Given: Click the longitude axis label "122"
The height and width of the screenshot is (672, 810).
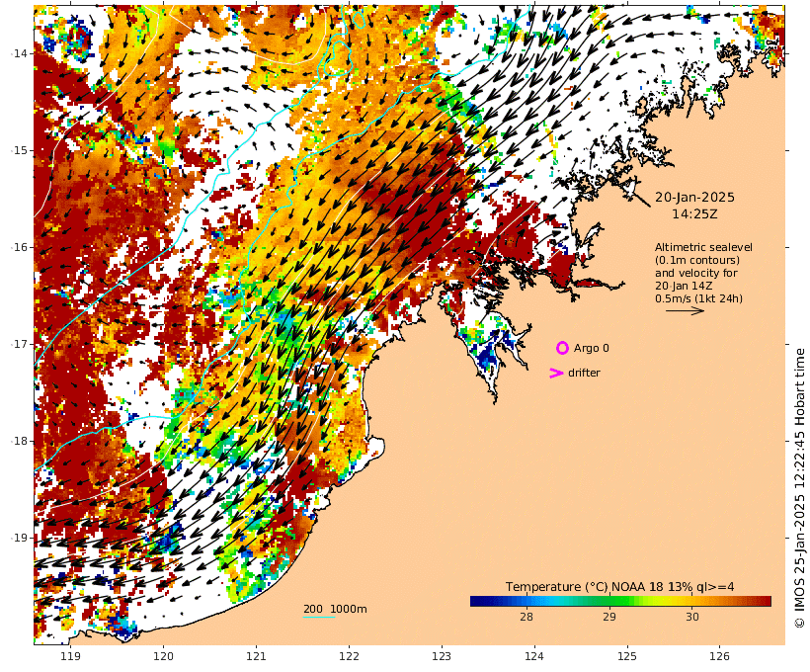Looking at the screenshot, I should (x=349, y=656).
